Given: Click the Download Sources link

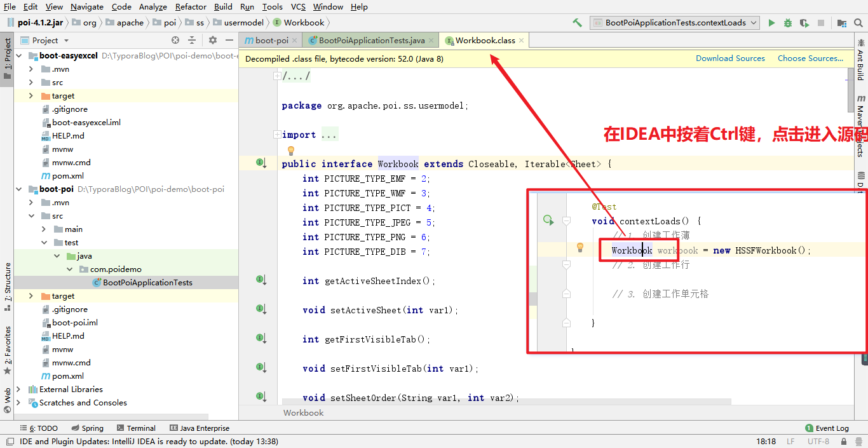Looking at the screenshot, I should [730, 58].
